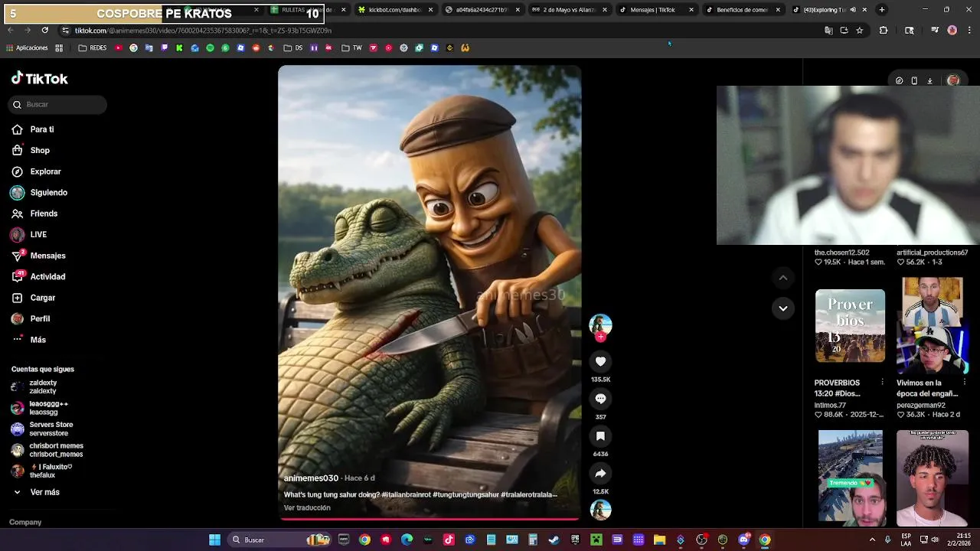Open followed account thefalux
Screen dimensions: 980x551
[42, 471]
